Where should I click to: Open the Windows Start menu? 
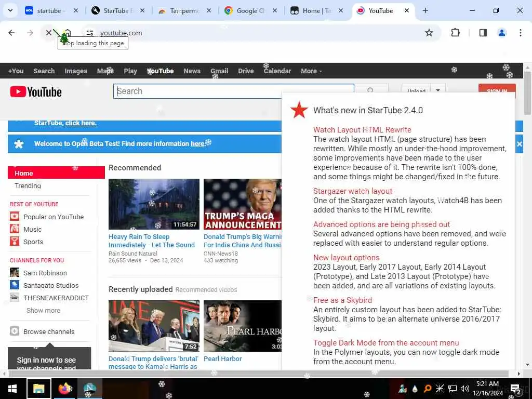[12, 389]
